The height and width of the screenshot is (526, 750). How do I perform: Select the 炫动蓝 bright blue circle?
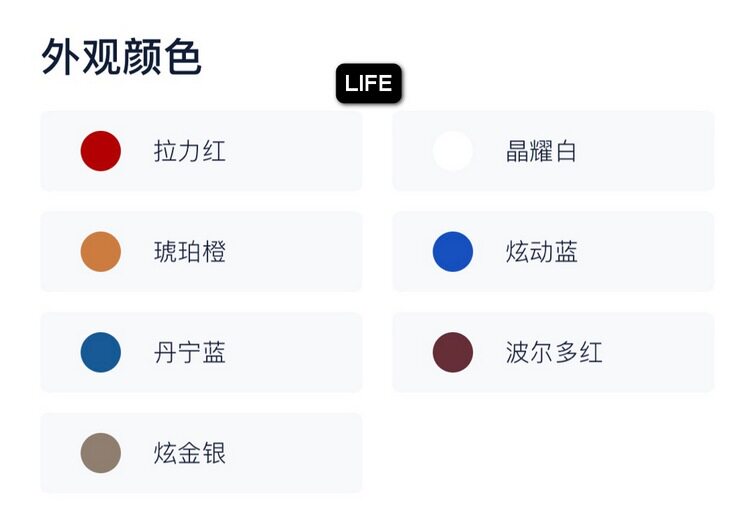(453, 252)
